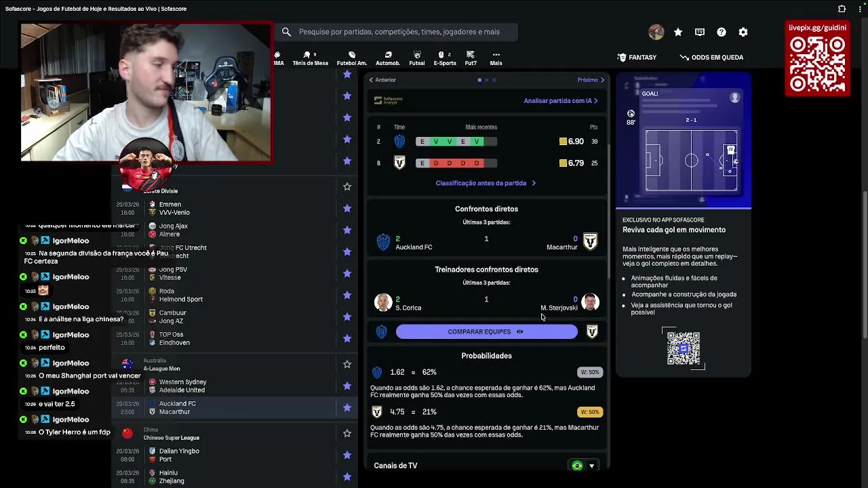Open M. Sterjovski coach photo

tap(590, 302)
